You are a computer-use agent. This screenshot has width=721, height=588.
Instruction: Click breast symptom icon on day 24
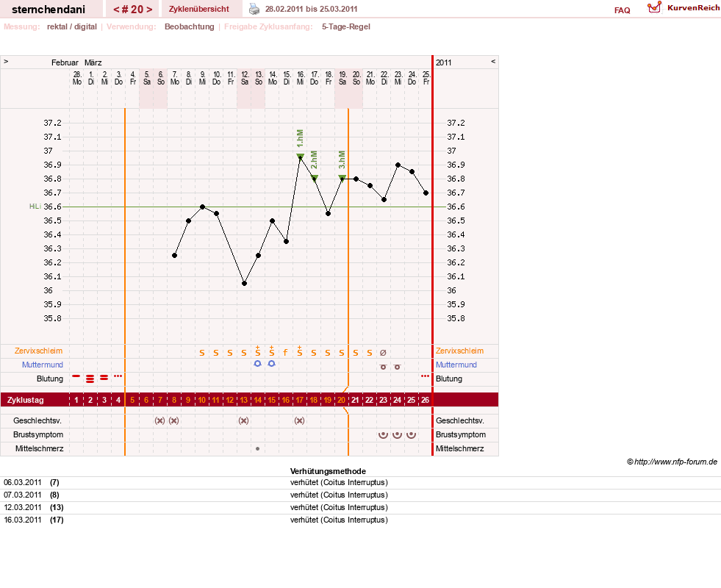[398, 434]
